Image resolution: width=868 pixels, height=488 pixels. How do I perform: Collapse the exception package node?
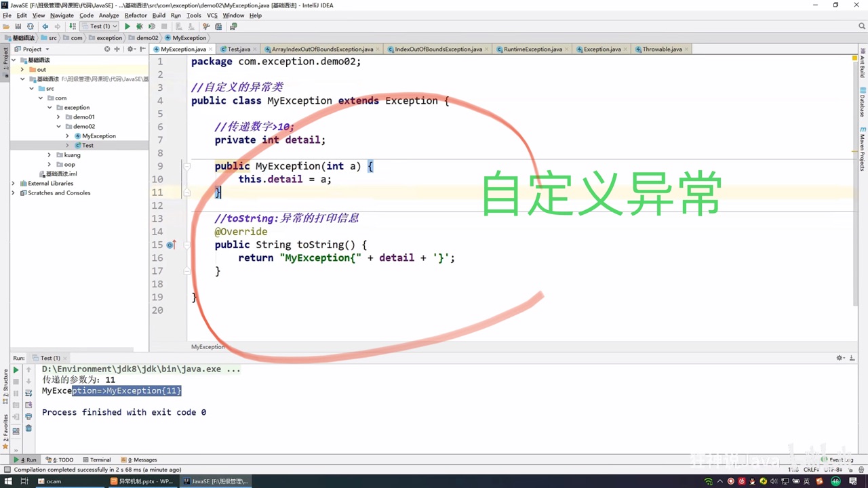pyautogui.click(x=50, y=108)
